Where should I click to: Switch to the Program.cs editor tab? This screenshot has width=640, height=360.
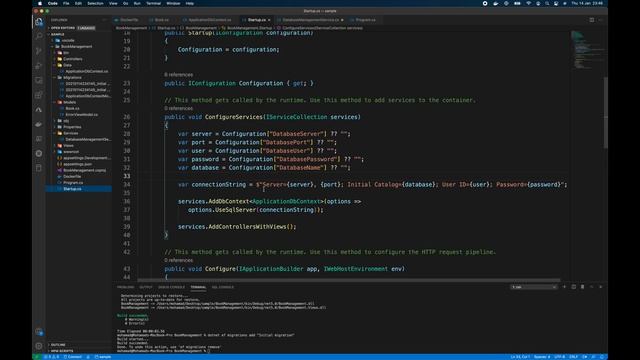click(x=365, y=20)
